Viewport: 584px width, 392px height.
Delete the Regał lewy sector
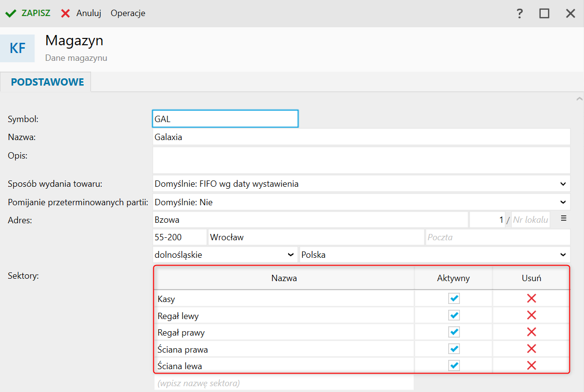531,316
